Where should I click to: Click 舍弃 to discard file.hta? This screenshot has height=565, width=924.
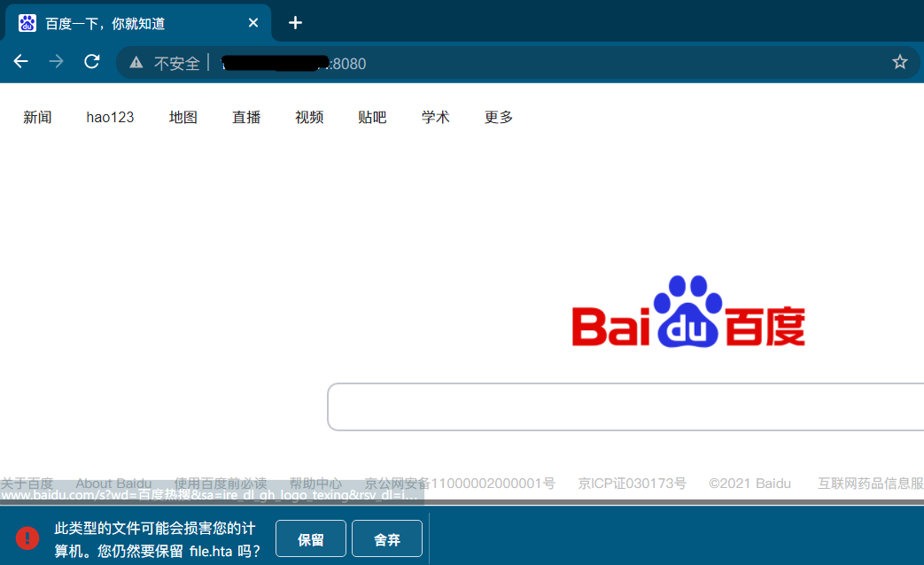[x=387, y=538]
